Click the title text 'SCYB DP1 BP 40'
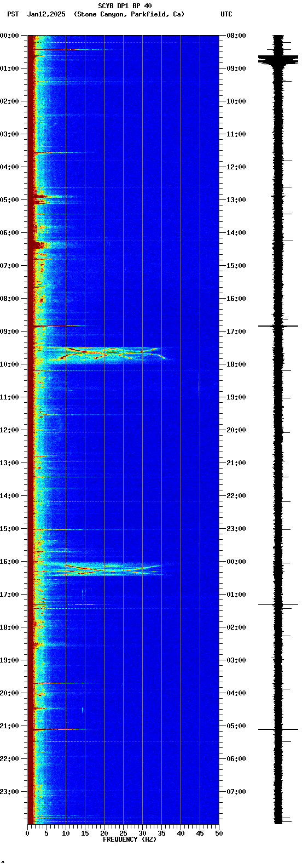 pos(125,6)
